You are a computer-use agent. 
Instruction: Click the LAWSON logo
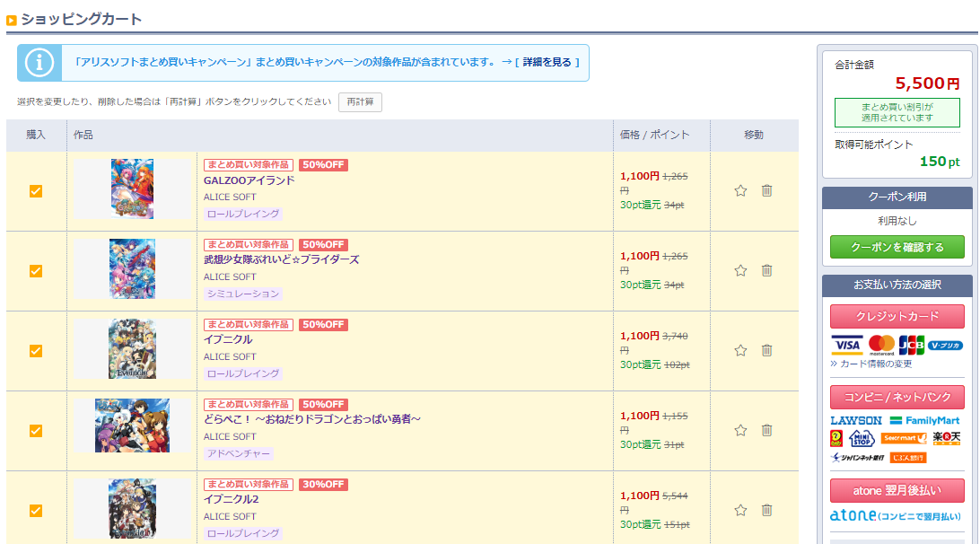click(x=856, y=421)
